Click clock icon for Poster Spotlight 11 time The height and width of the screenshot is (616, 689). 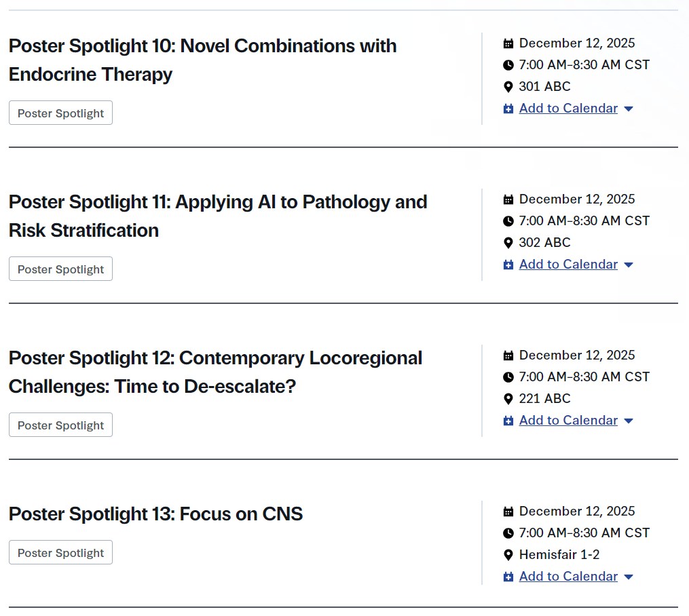(508, 221)
